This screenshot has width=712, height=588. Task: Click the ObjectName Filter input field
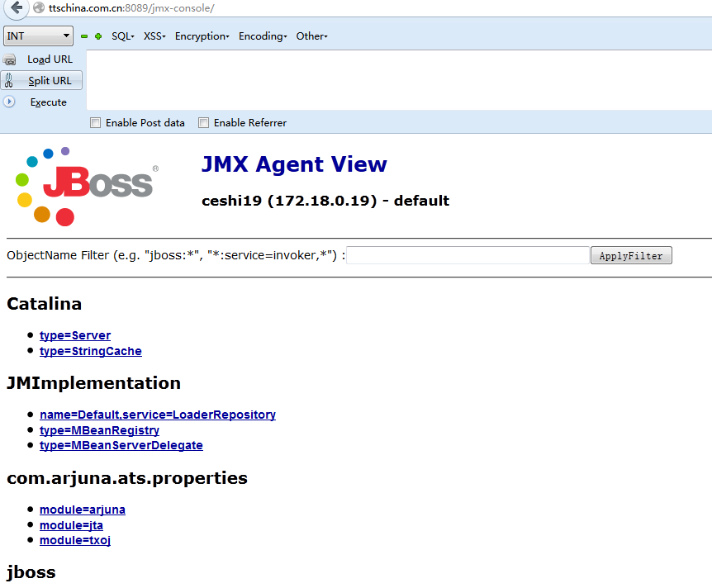468,255
